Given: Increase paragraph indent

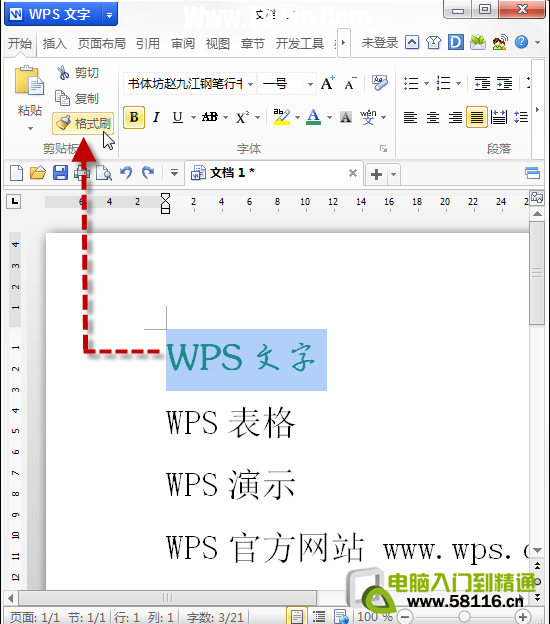Looking at the screenshot, I should click(505, 83).
